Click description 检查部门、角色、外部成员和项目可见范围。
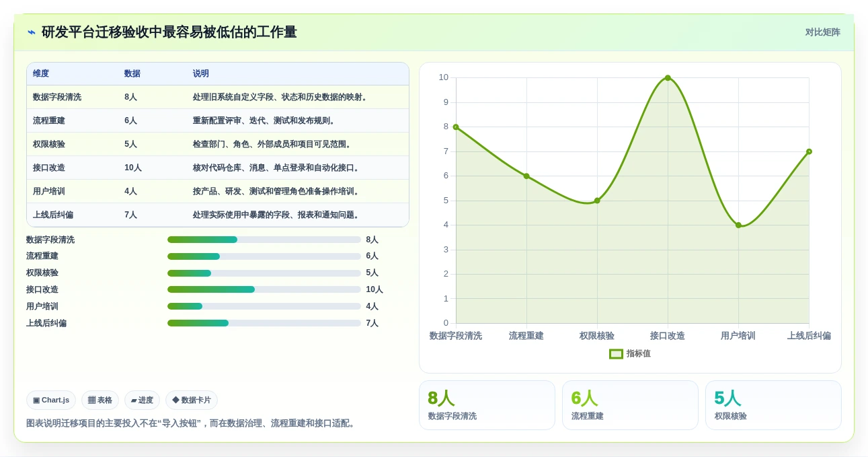868x457 pixels. [273, 144]
